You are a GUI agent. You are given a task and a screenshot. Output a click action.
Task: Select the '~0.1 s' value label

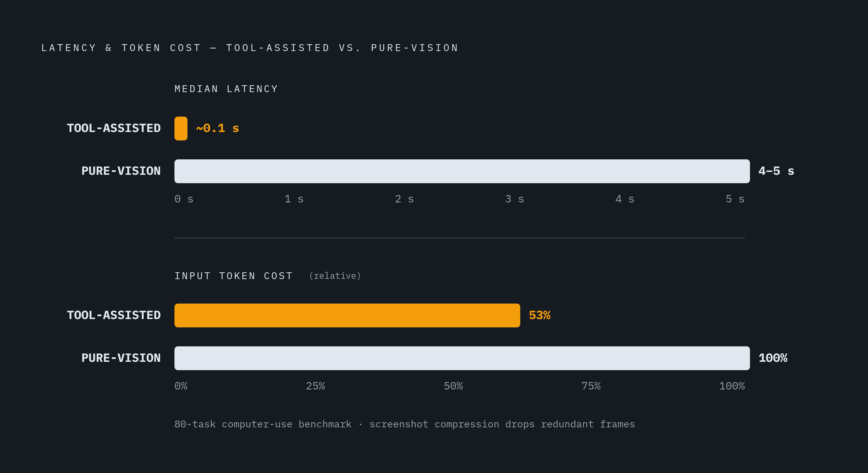coord(218,129)
